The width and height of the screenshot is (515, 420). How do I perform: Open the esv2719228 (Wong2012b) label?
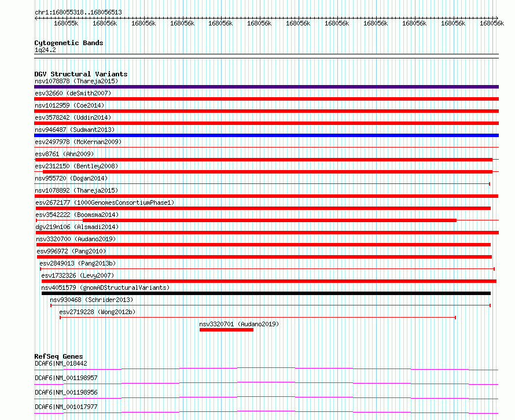point(97,312)
